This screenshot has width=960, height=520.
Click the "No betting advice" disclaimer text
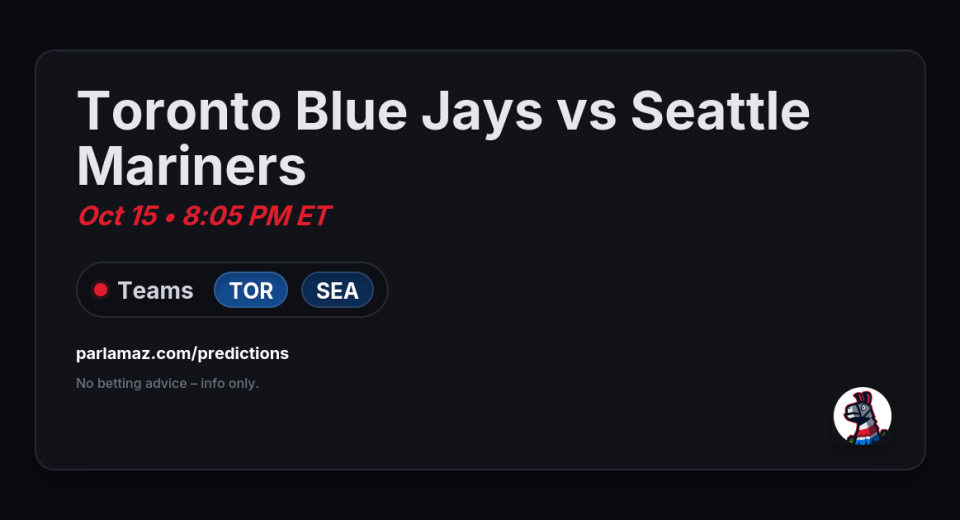(130, 383)
